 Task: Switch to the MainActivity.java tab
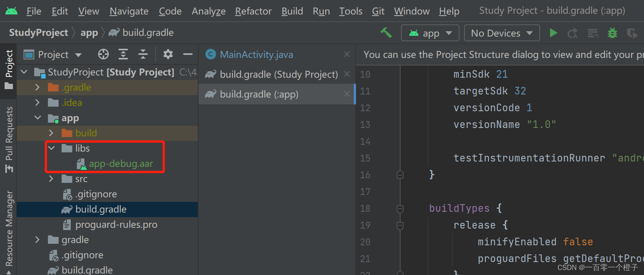[x=256, y=54]
